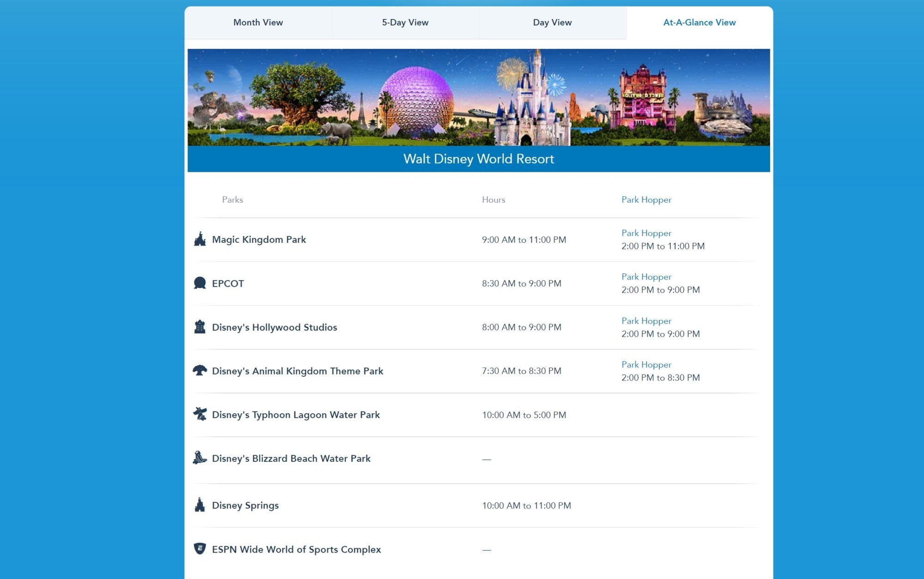
Task: Select the Day View tab
Action: coord(552,23)
